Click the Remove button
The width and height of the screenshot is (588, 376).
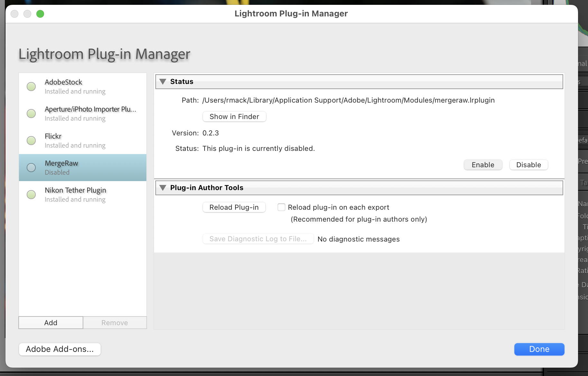tap(115, 322)
